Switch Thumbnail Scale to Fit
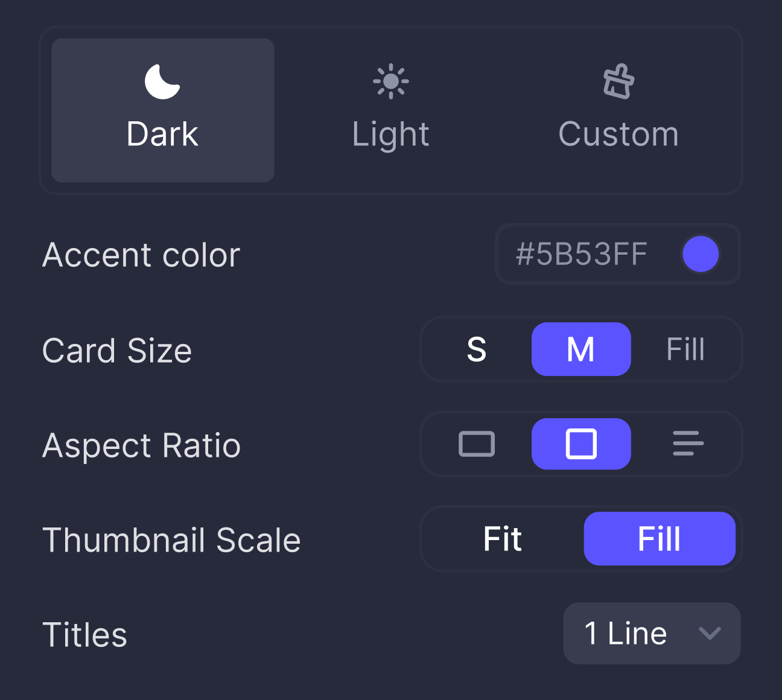782x700 pixels. [501, 539]
